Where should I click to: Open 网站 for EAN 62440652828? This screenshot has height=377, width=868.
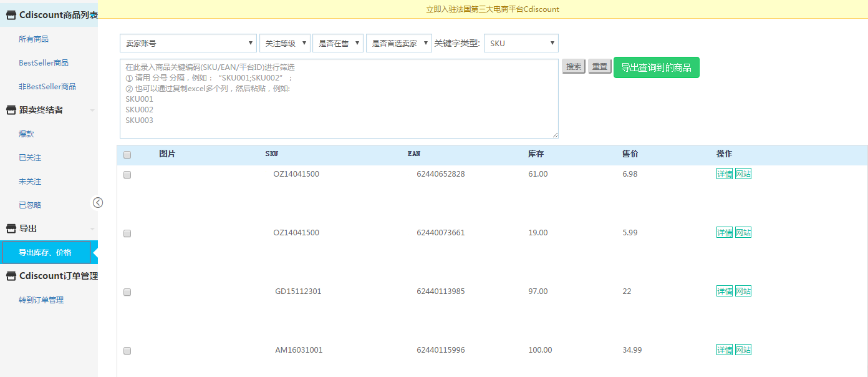[x=743, y=174]
